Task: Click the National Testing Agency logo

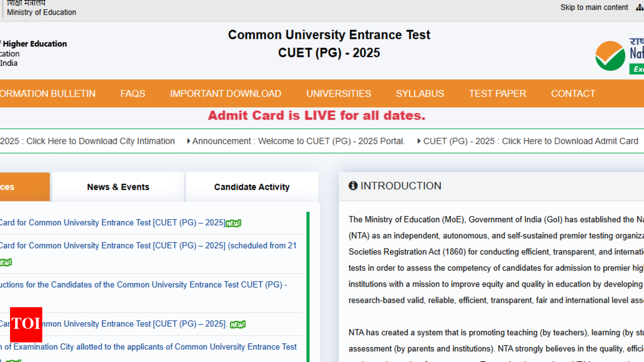Action: point(620,55)
